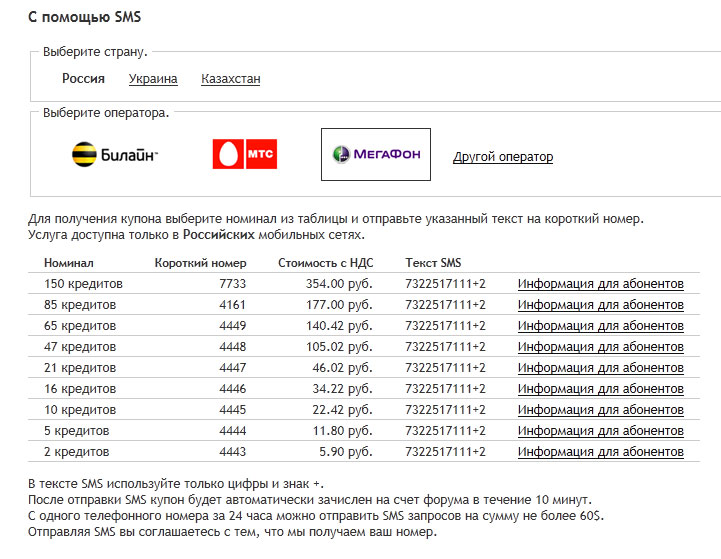Screen dimensions: 721x559
Task: Click short number 4444
Action: coord(233,431)
